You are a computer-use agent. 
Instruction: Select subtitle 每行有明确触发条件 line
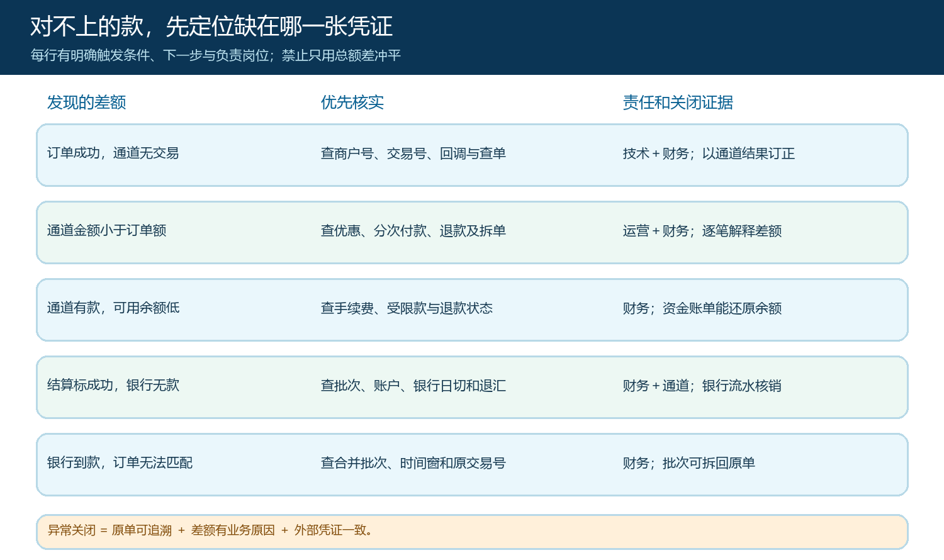pos(216,55)
